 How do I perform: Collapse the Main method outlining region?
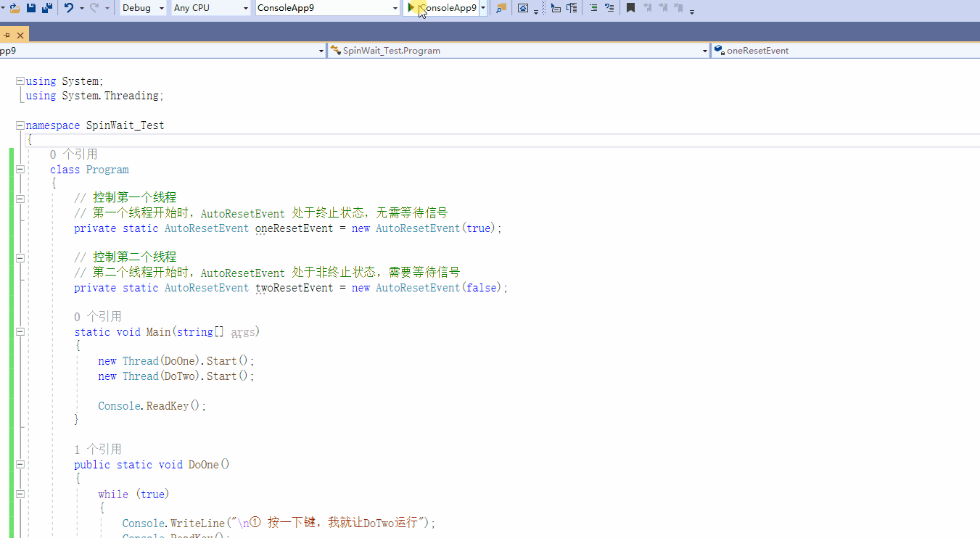[20, 332]
